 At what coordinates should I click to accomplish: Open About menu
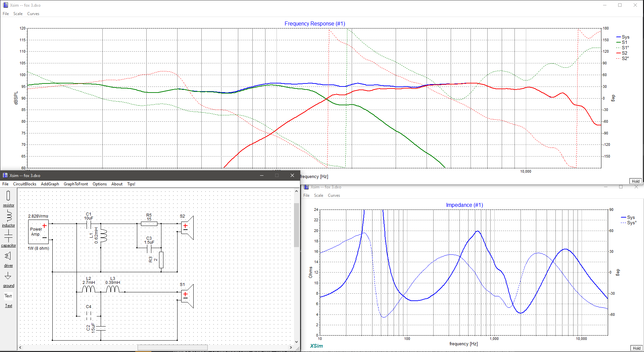tap(117, 184)
